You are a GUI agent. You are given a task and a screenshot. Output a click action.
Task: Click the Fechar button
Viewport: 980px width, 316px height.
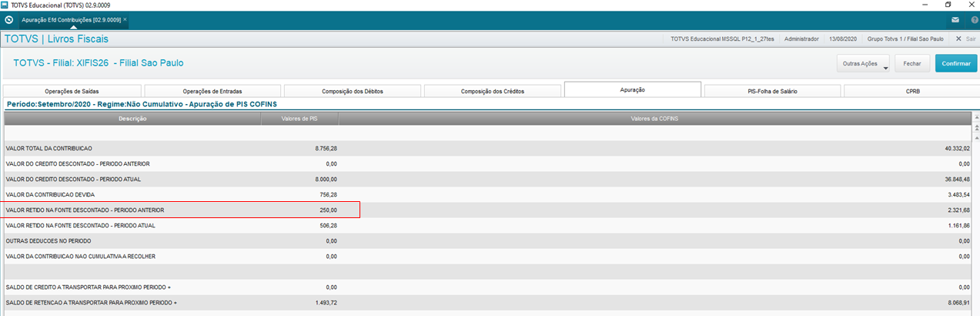pos(912,63)
